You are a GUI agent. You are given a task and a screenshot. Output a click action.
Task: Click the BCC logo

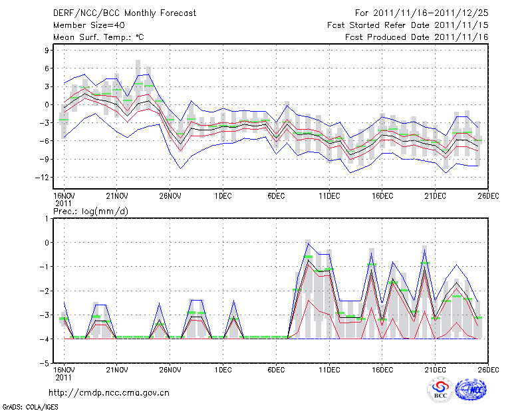[440, 390]
